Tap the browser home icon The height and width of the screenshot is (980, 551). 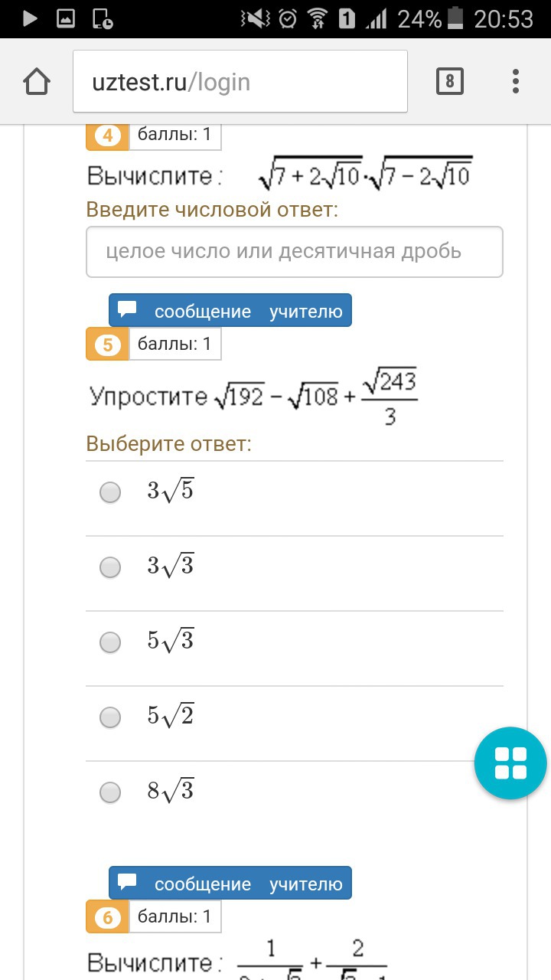tap(36, 82)
